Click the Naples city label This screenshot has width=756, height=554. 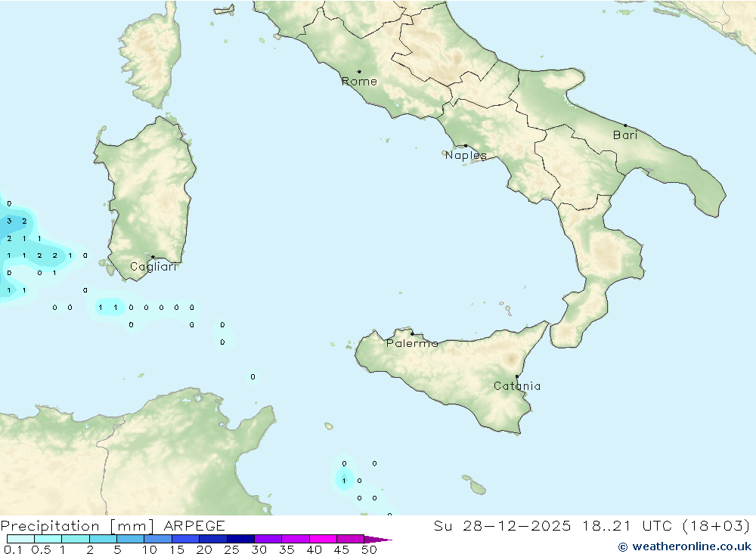(466, 155)
